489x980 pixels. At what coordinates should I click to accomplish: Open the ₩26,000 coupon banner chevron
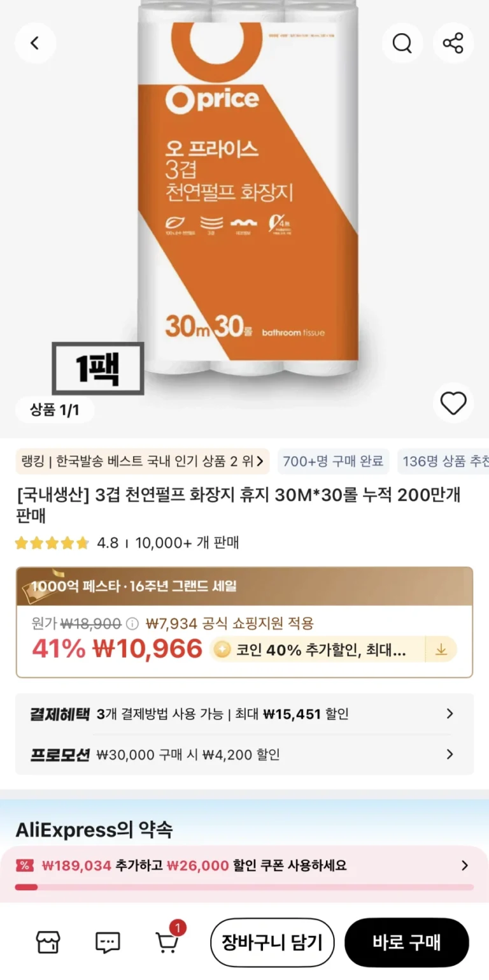click(465, 865)
